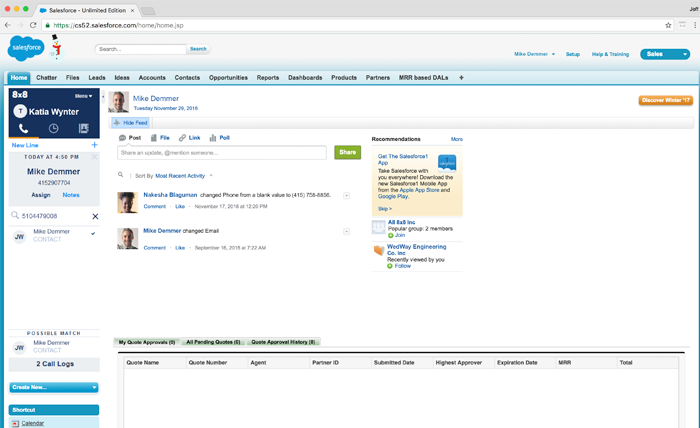Add a new line with plus icon
This screenshot has height=428, width=700.
tap(94, 145)
